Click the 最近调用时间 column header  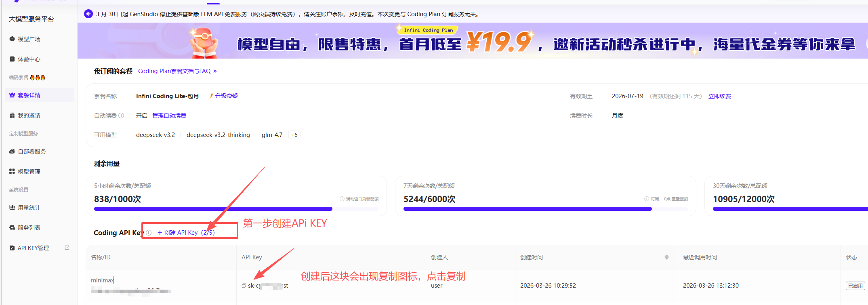coord(700,257)
